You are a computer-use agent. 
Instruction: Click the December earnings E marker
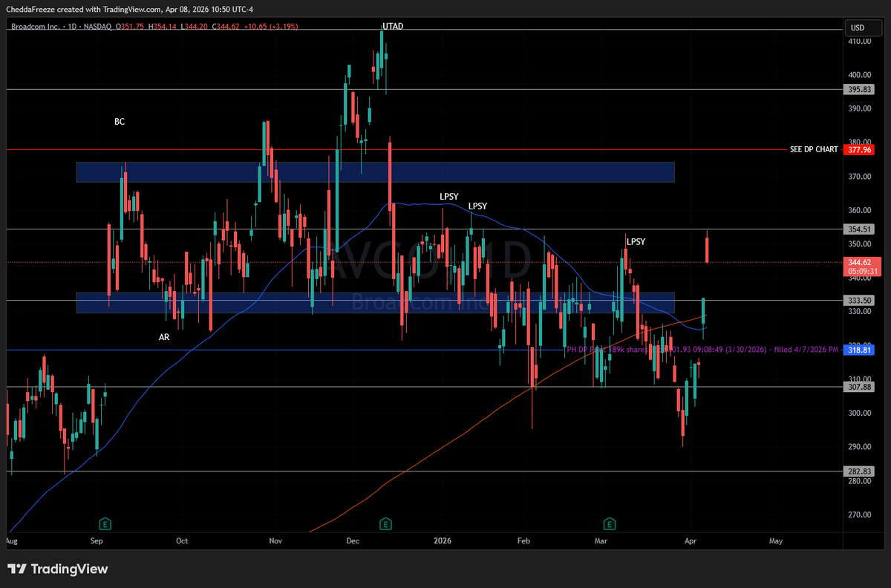pyautogui.click(x=385, y=523)
